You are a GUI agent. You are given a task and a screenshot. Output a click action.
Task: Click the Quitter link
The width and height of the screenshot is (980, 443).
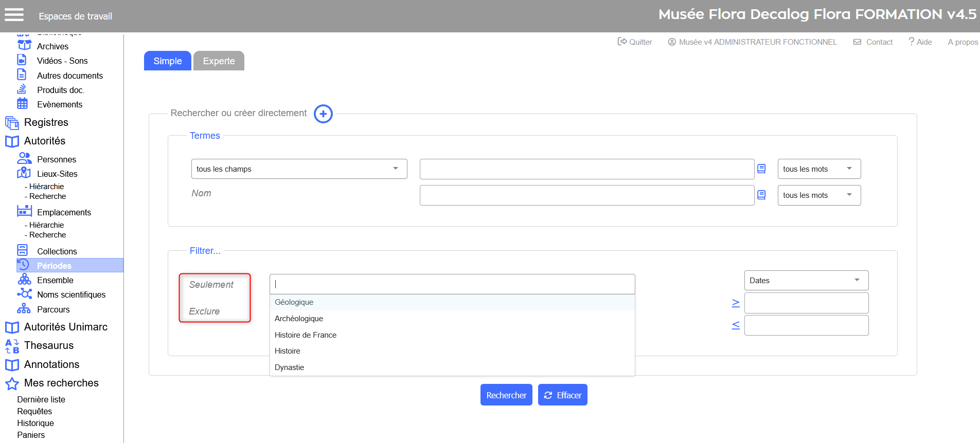pyautogui.click(x=635, y=42)
